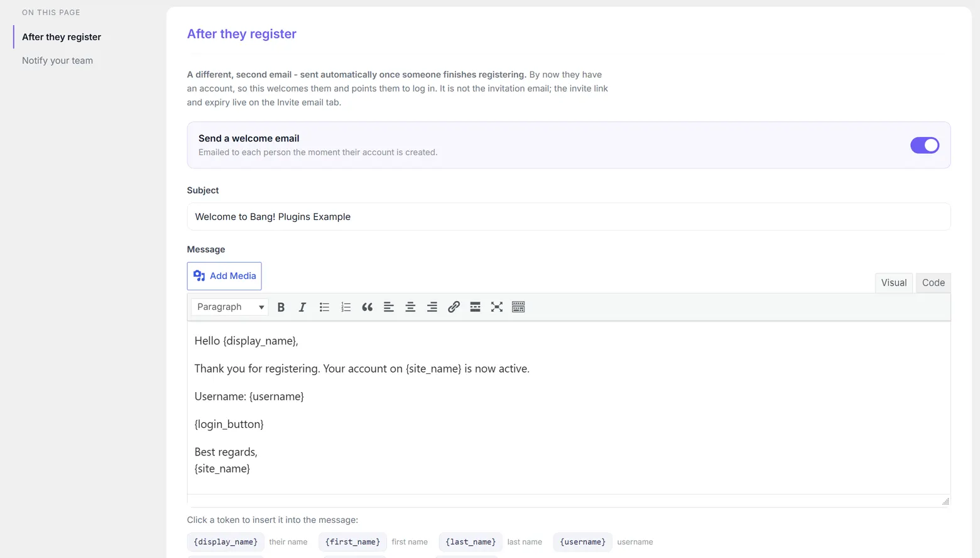Select the "Username: {username}" line in message
The image size is (980, 558).
click(x=249, y=397)
